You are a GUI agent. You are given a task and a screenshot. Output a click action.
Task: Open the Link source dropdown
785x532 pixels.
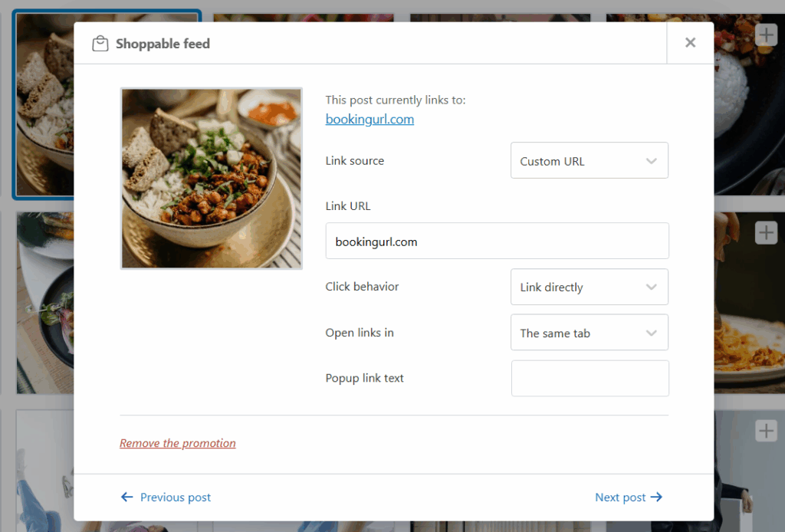[x=589, y=161]
